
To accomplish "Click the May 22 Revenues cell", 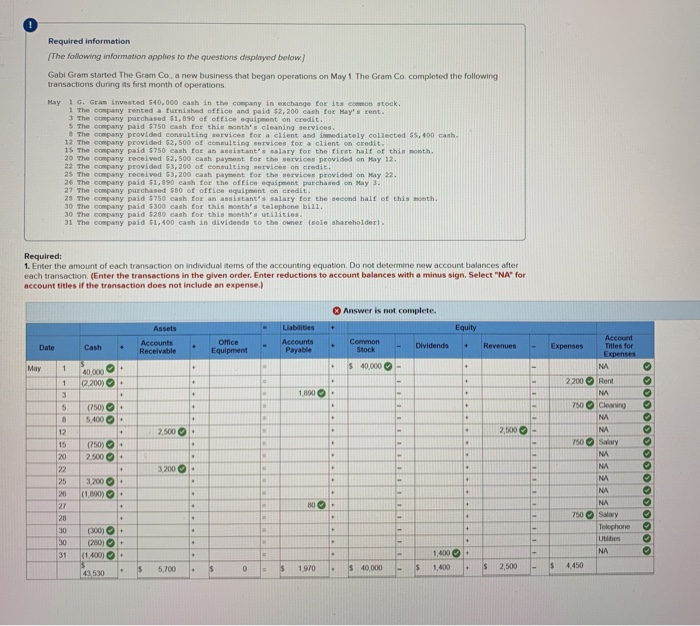I will [506, 467].
